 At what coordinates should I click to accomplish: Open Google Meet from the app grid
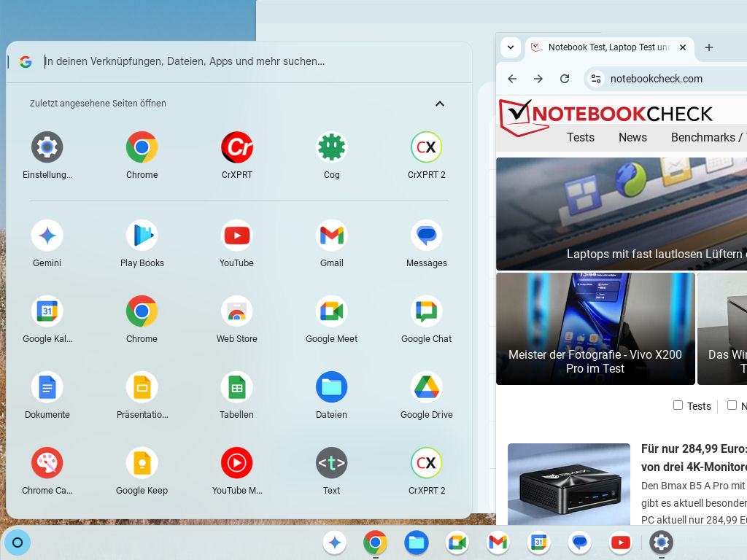pyautogui.click(x=332, y=312)
